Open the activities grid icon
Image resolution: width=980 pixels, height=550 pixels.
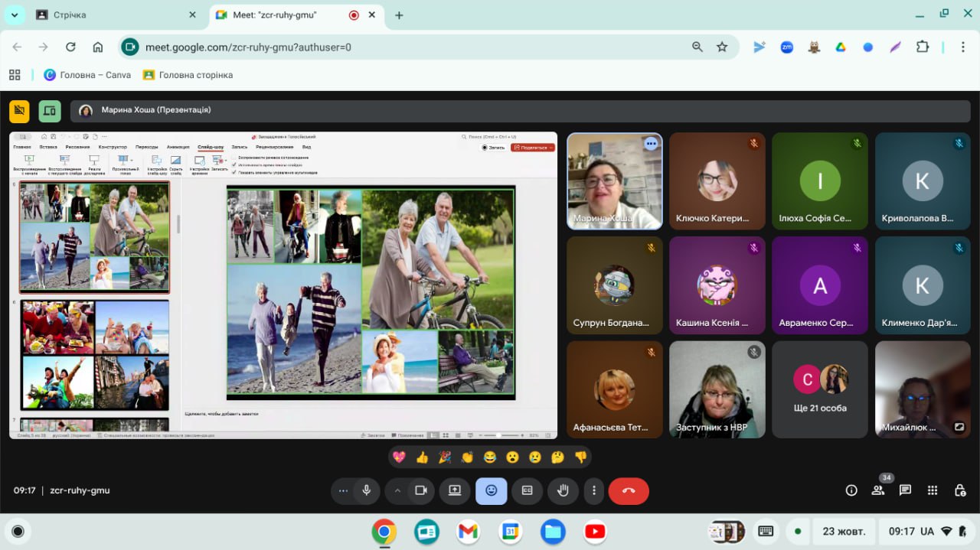click(933, 490)
